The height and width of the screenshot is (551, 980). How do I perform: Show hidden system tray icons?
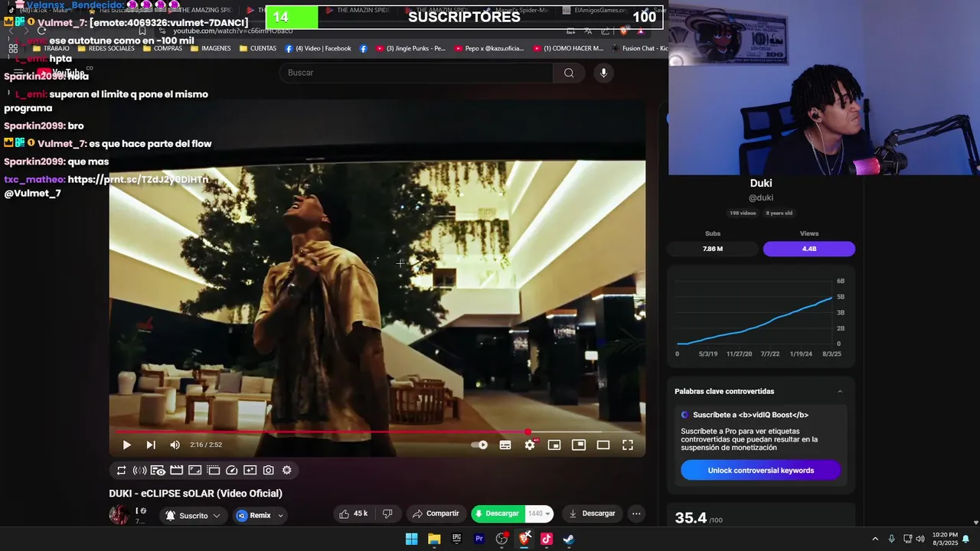[875, 539]
